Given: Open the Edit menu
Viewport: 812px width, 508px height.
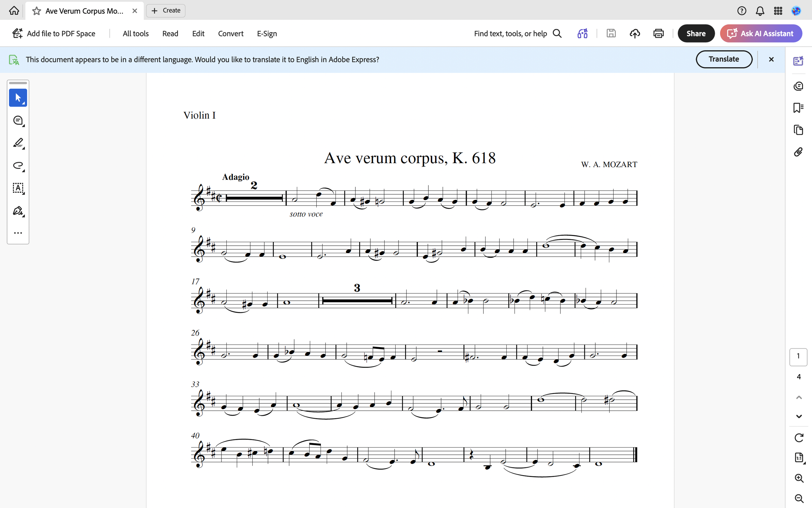Looking at the screenshot, I should coord(198,33).
